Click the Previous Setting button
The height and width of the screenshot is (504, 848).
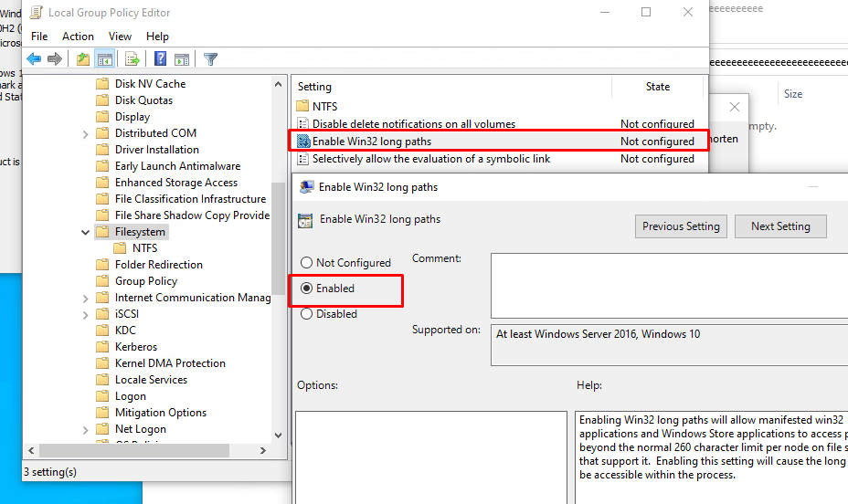click(x=681, y=226)
